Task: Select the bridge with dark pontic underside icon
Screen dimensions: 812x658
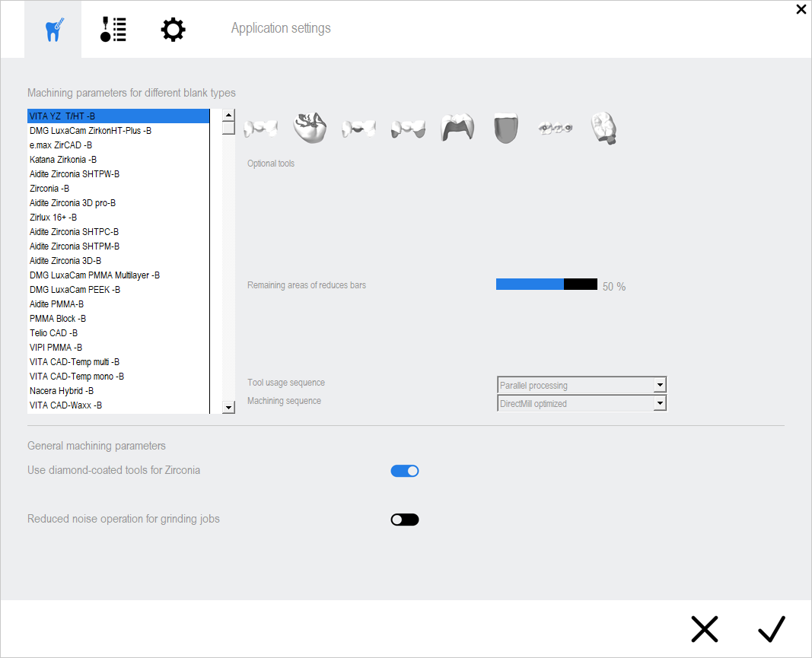Action: 358,128
